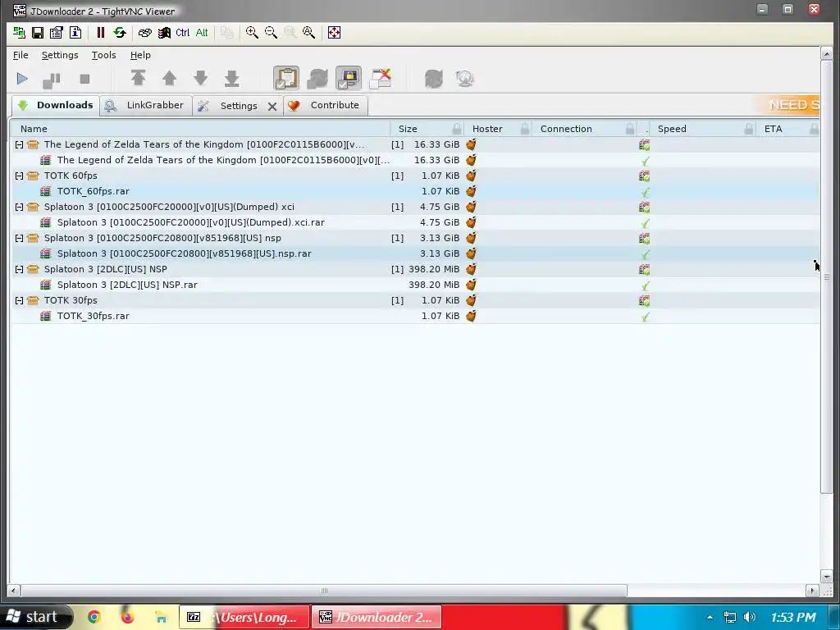Toggle lock on Hoster column width
This screenshot has height=630, width=840.
525,129
